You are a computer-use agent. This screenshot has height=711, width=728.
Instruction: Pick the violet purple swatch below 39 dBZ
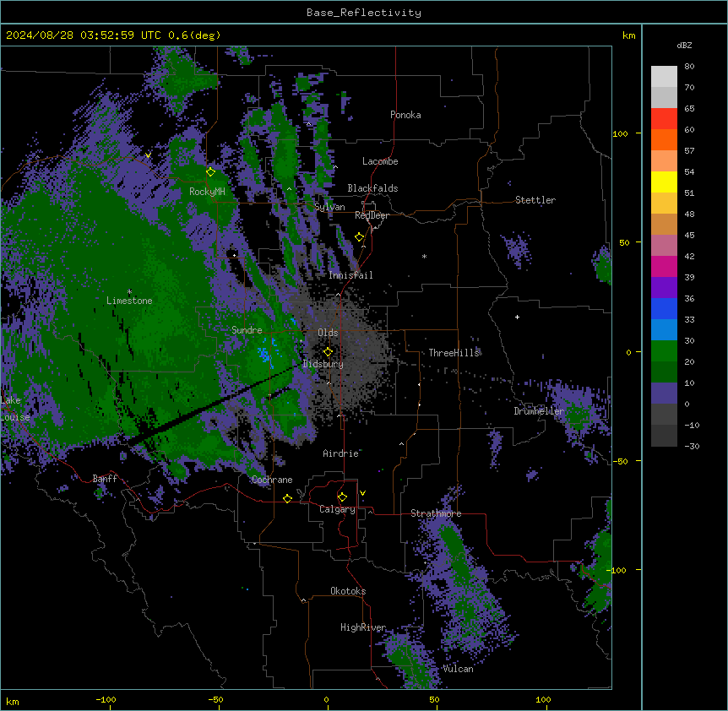click(664, 288)
